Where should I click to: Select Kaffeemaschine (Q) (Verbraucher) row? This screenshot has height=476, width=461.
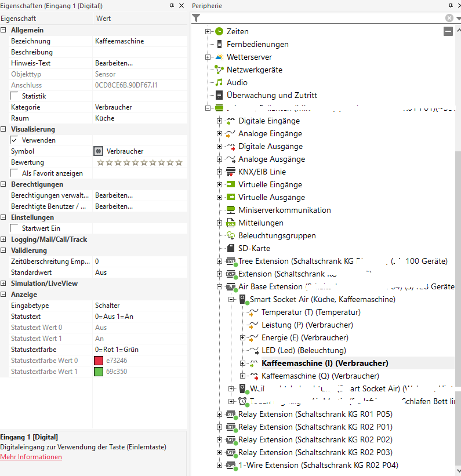coord(321,376)
